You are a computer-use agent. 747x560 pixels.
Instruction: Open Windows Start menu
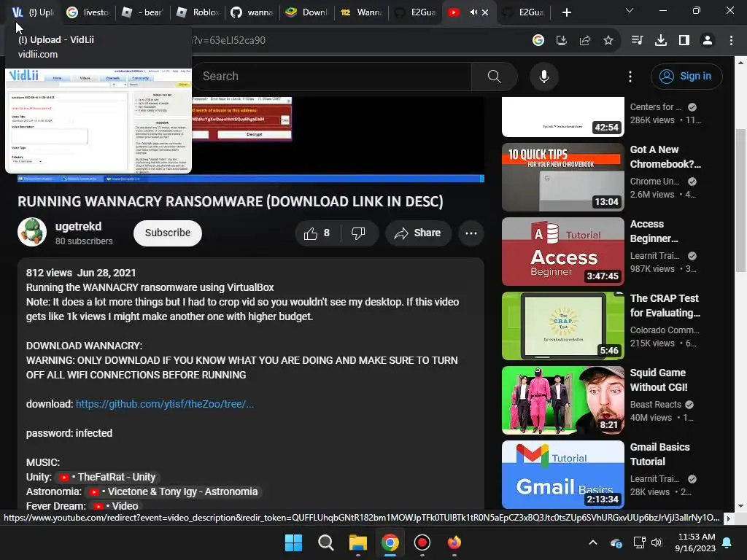pos(293,542)
